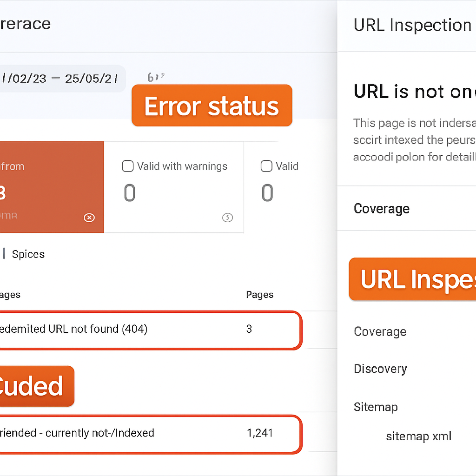This screenshot has width=476, height=476.
Task: Open the date range selector showing 02/23 — 25/05/21
Action: [60, 78]
